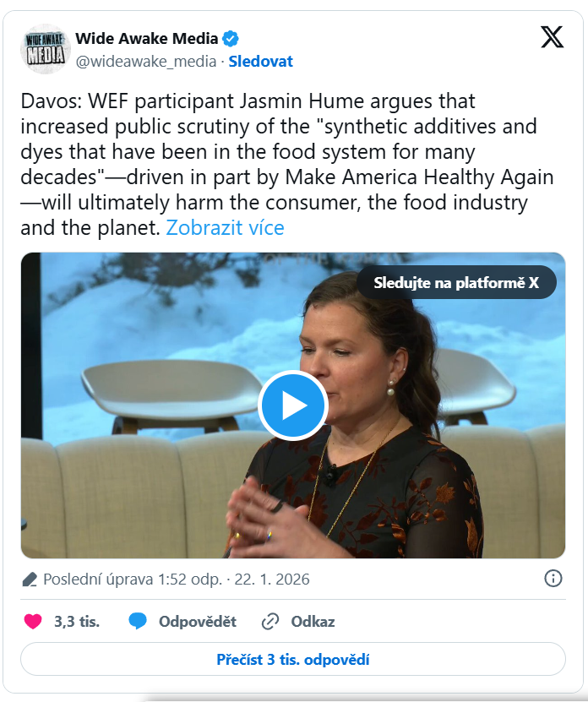Click the Wide Awake Media display name
The width and height of the screenshot is (588, 702).
tap(147, 38)
